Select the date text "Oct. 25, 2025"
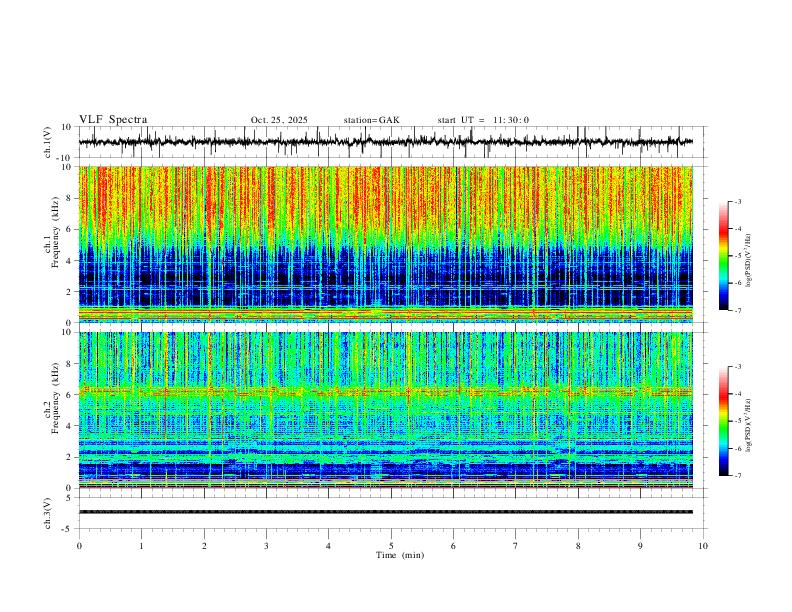This screenshot has height=612, width=792. coord(279,120)
